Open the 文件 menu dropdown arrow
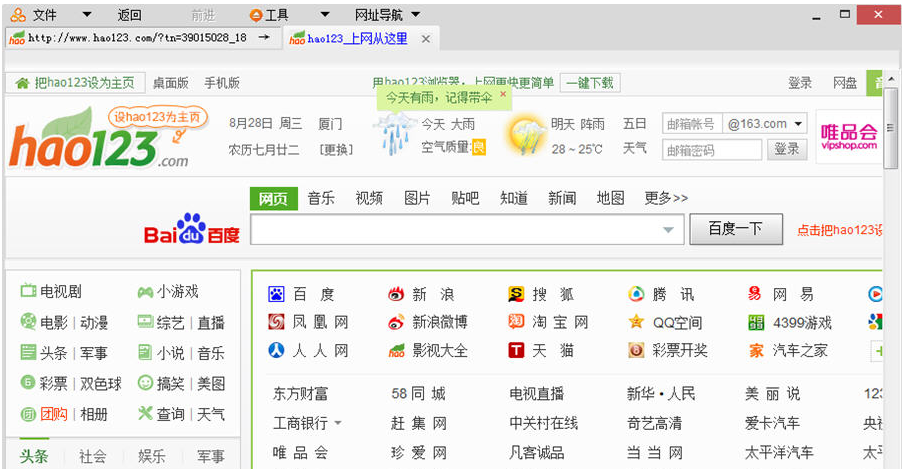Image resolution: width=905 pixels, height=469 pixels. click(x=87, y=14)
